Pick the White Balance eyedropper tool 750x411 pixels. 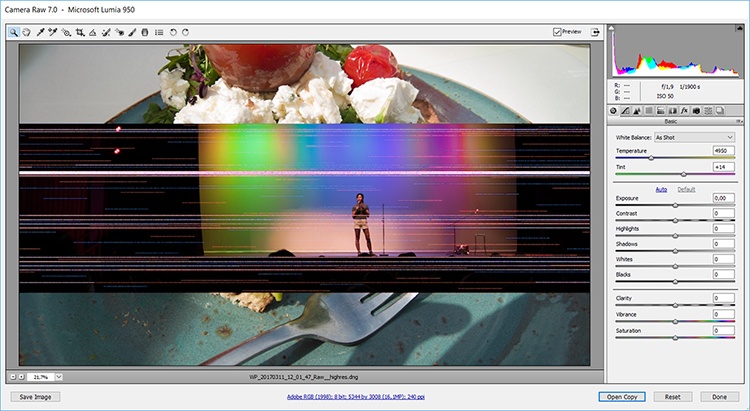pyautogui.click(x=40, y=32)
